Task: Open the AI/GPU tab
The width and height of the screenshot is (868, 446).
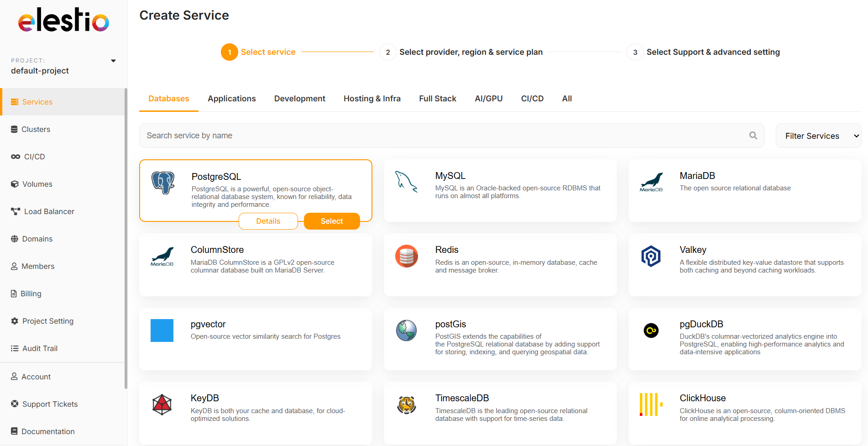Action: pyautogui.click(x=489, y=99)
